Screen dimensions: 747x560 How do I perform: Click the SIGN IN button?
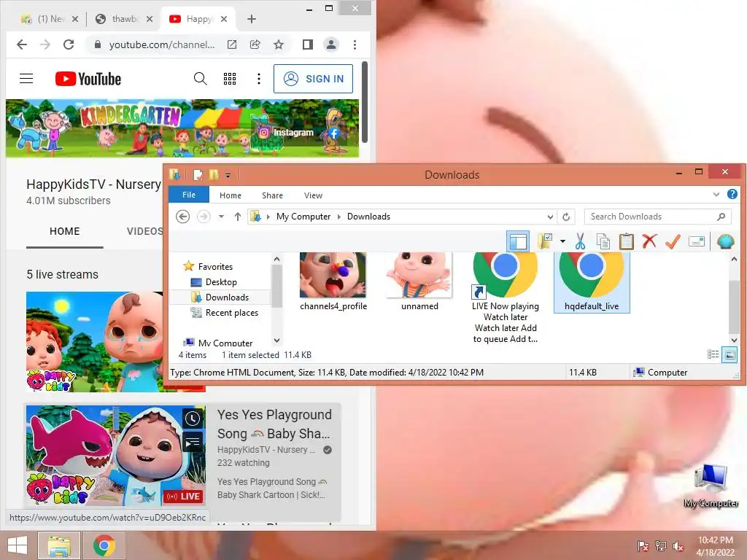(x=313, y=79)
